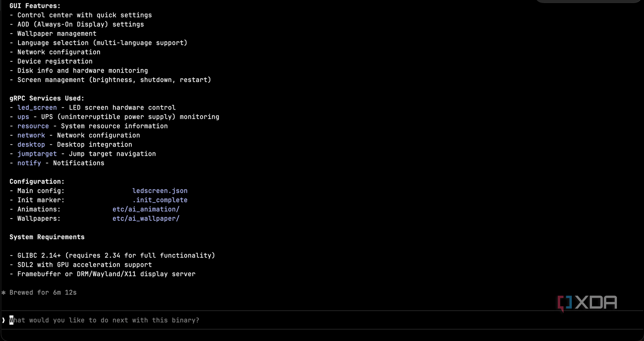Click the 'Animations:' label

coord(39,209)
